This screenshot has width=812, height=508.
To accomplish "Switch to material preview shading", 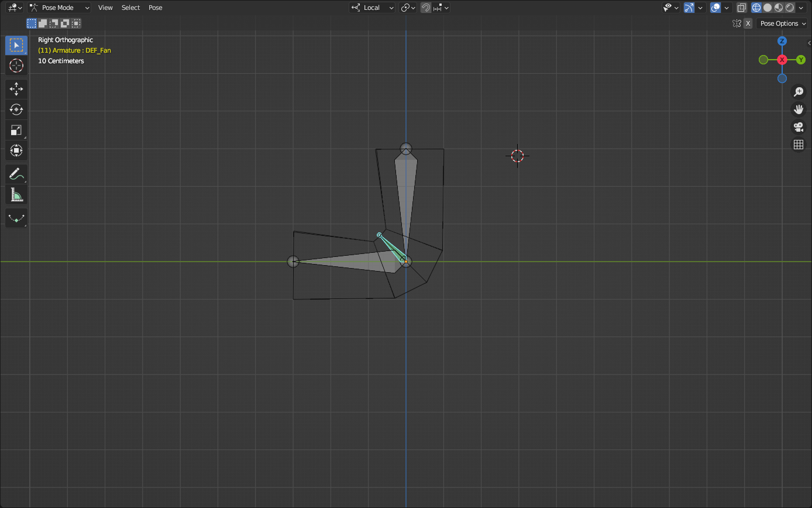I will tap(779, 8).
